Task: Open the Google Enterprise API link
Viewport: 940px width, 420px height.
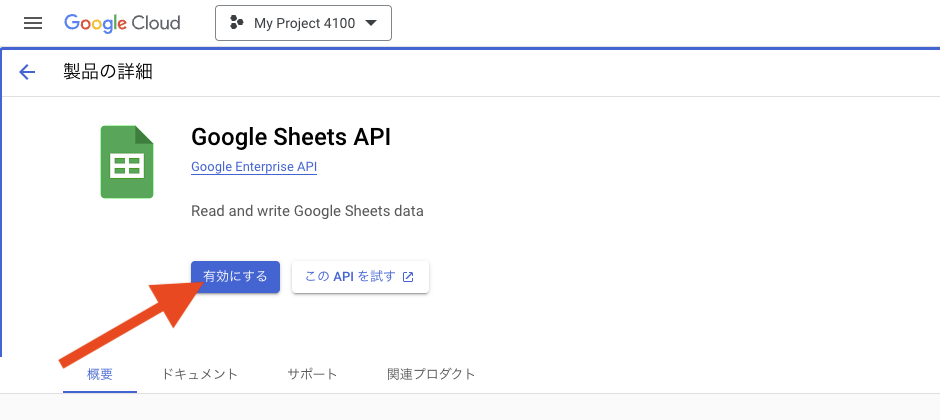Action: click(254, 167)
